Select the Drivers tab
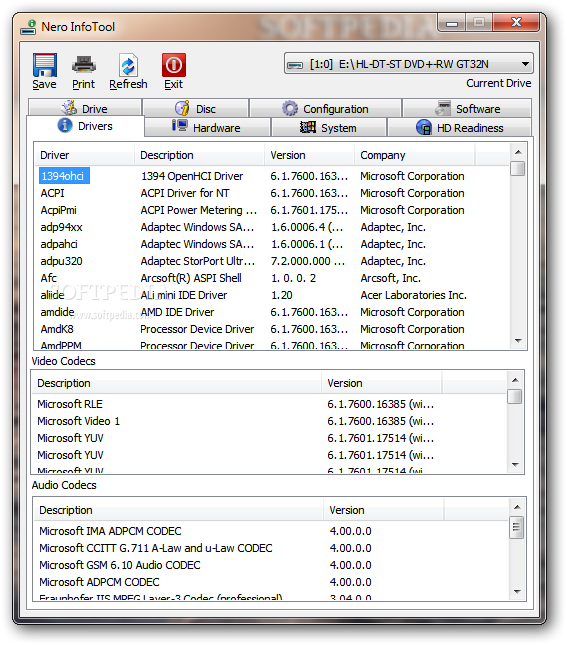The image size is (567, 645). (86, 126)
